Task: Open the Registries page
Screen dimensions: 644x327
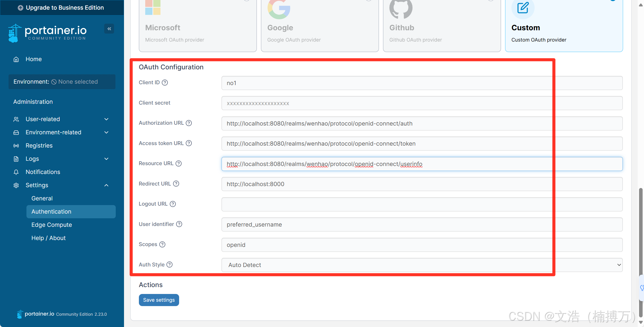Action: [39, 146]
